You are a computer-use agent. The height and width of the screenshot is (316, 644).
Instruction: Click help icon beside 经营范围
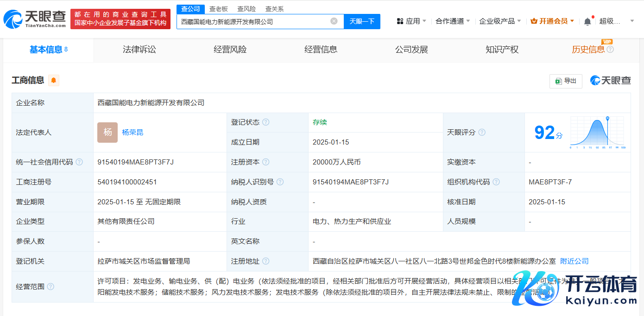pos(51,287)
